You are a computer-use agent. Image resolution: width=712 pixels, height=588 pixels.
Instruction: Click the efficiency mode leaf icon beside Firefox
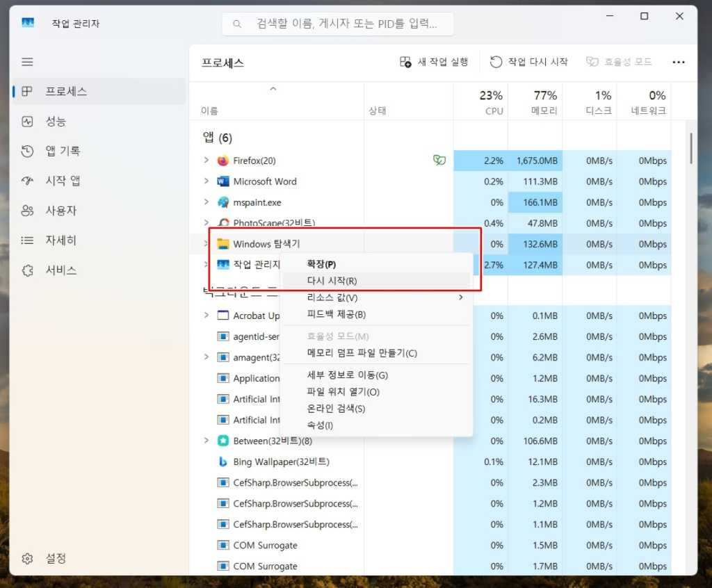439,160
